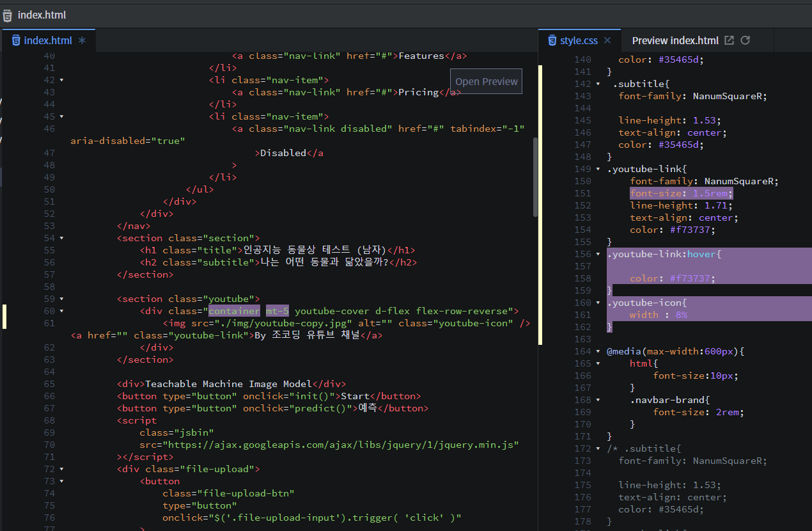Click the "width : 8%" declaration on line 161
Screen dimensions: 812x531
(x=658, y=315)
